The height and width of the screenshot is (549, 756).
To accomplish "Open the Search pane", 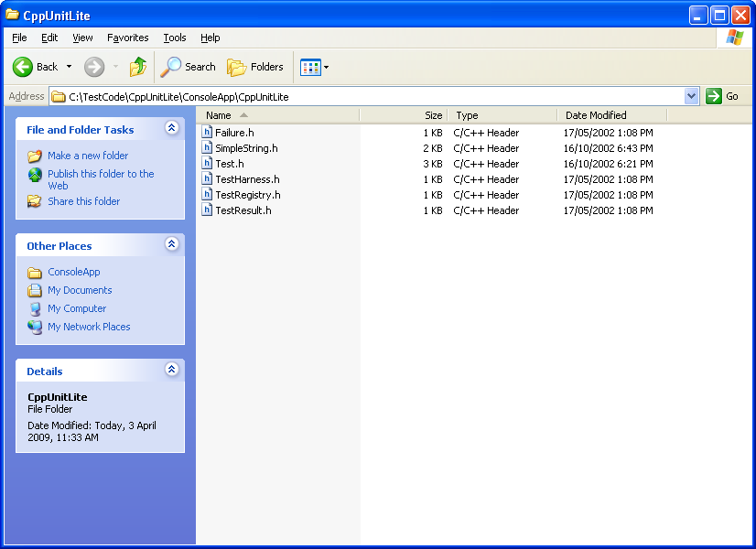I will click(188, 67).
